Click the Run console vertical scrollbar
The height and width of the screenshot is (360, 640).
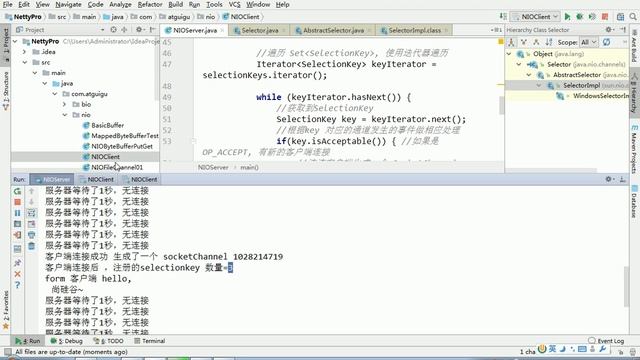pyautogui.click(x=626, y=286)
